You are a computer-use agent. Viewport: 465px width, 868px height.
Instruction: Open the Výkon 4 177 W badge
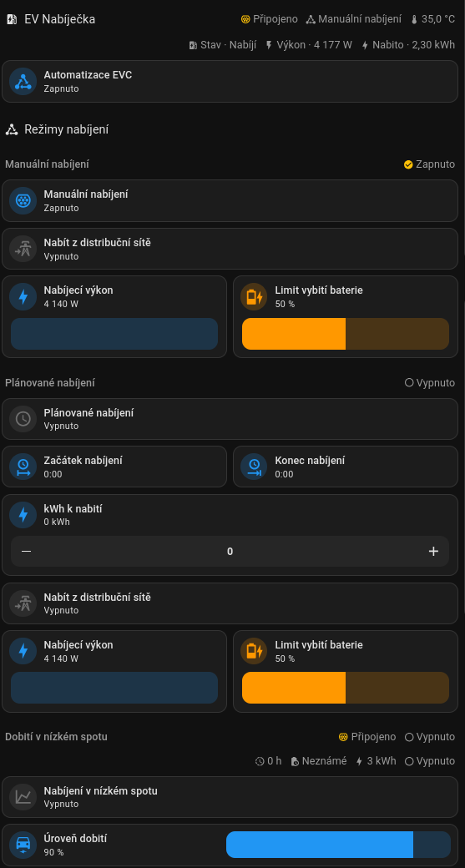click(308, 45)
